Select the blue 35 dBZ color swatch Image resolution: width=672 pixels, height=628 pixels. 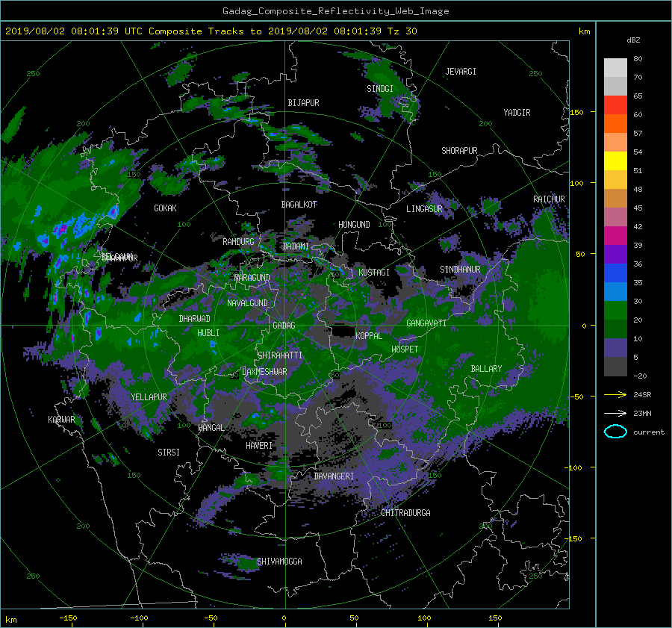(615, 273)
